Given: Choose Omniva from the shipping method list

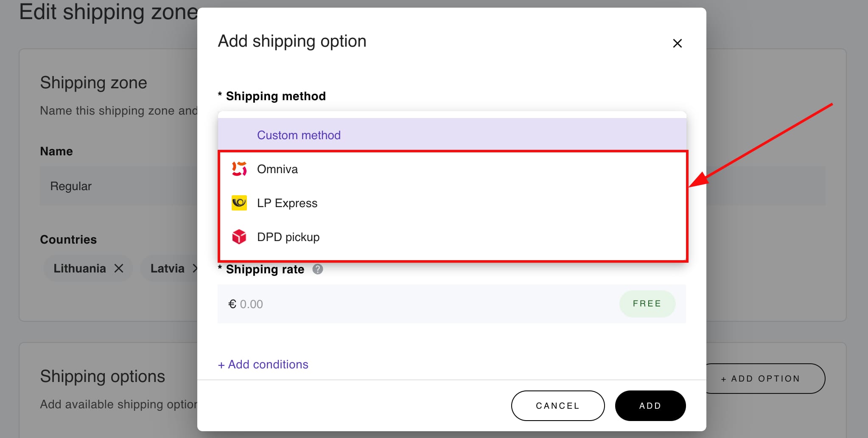Looking at the screenshot, I should (x=277, y=169).
